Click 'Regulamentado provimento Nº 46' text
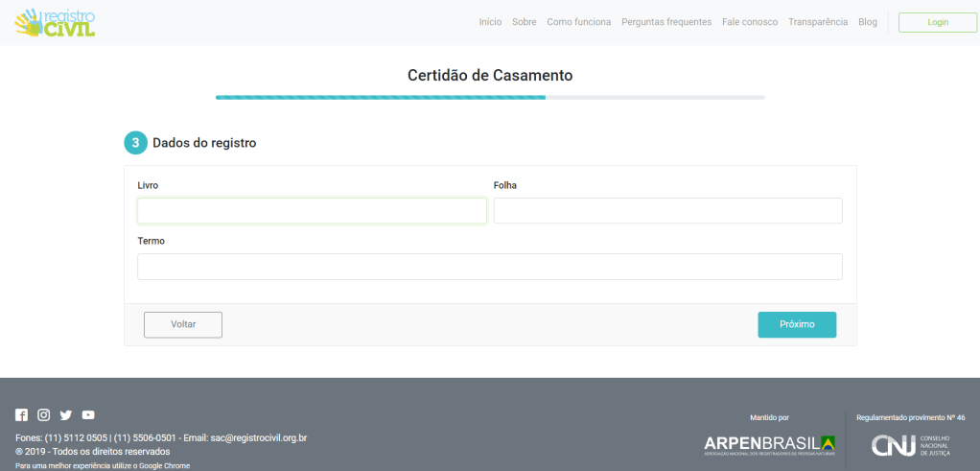Screen dimensions: 980x471 click(911, 417)
